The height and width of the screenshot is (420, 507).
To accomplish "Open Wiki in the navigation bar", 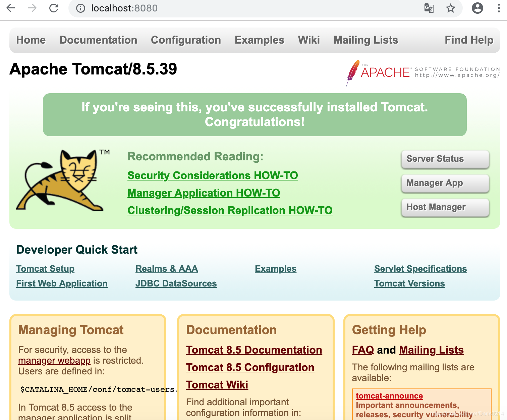I will click(x=309, y=40).
